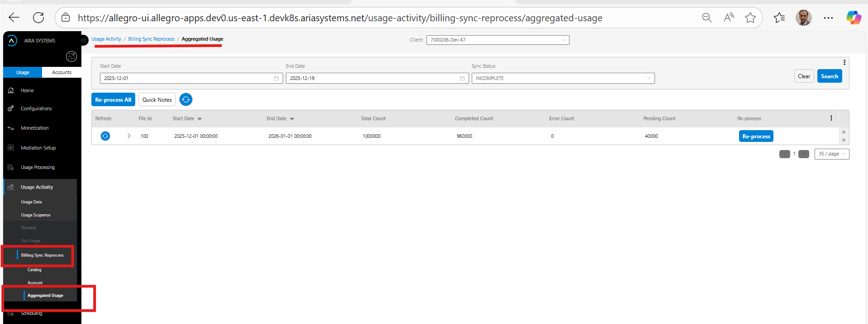The height and width of the screenshot is (324, 868).
Task: Click the blue refresh icon beside Quick Notes
Action: point(186,99)
